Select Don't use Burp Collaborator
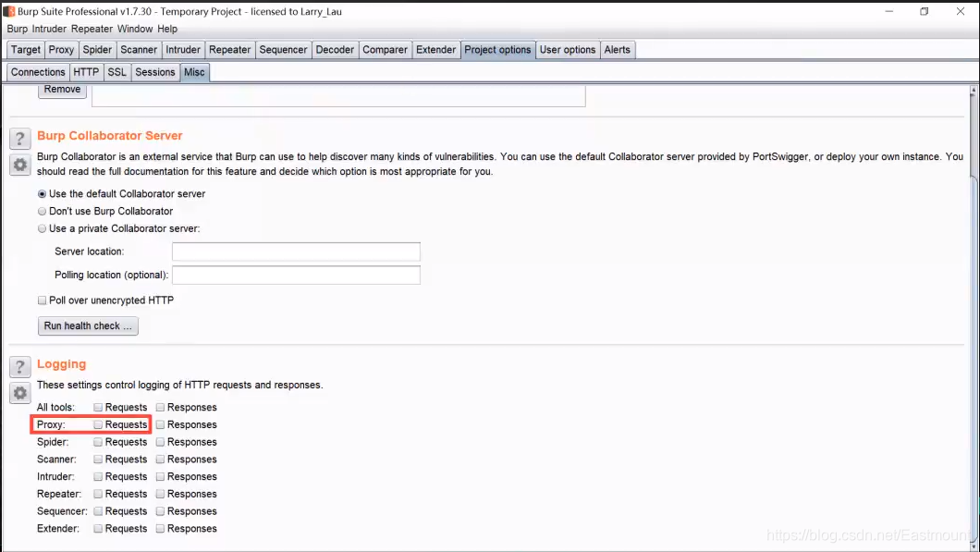The image size is (980, 552). click(42, 212)
